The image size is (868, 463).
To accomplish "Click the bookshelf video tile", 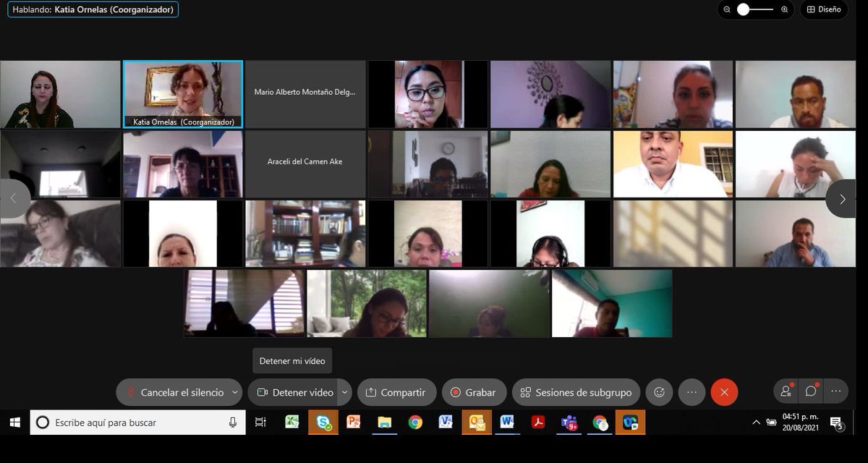I will click(x=305, y=234).
